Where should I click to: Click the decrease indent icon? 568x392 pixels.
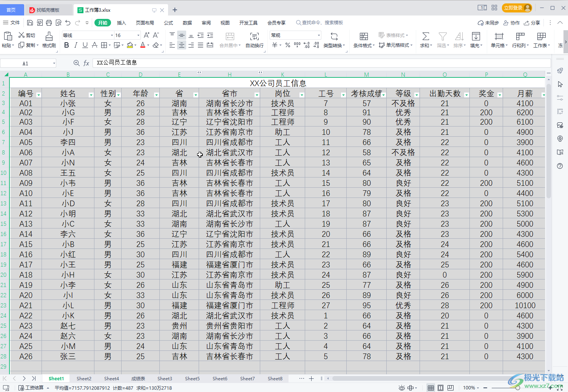point(201,35)
